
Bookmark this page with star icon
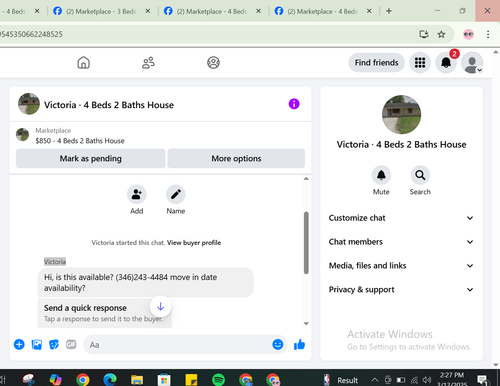441,34
